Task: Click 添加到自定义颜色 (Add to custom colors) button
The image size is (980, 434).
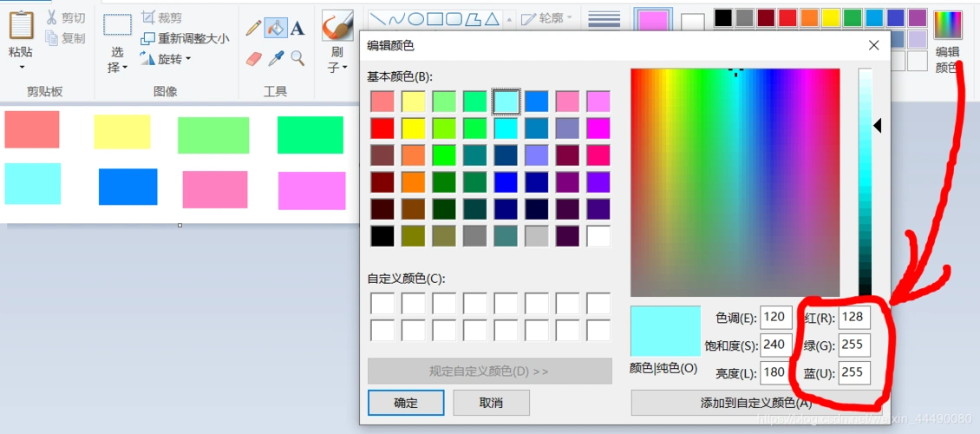Action: [755, 403]
